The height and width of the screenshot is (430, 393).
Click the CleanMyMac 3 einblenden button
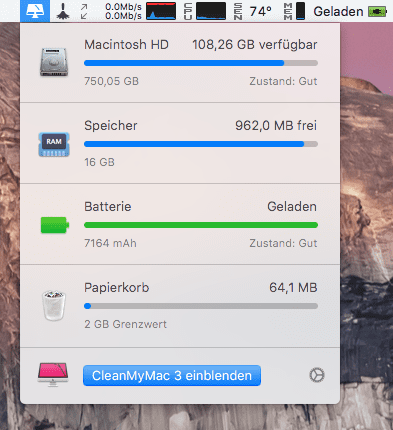[172, 376]
